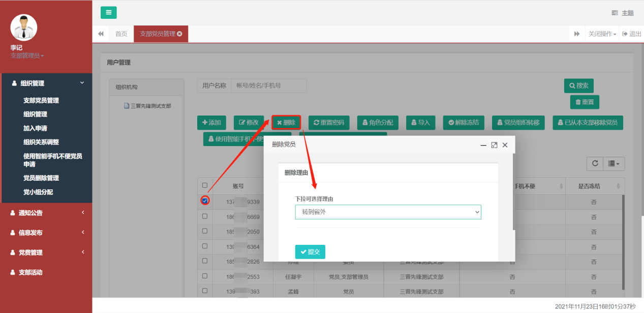644x313 pixels.
Task: Click the 退出 logout link
Action: point(631,34)
